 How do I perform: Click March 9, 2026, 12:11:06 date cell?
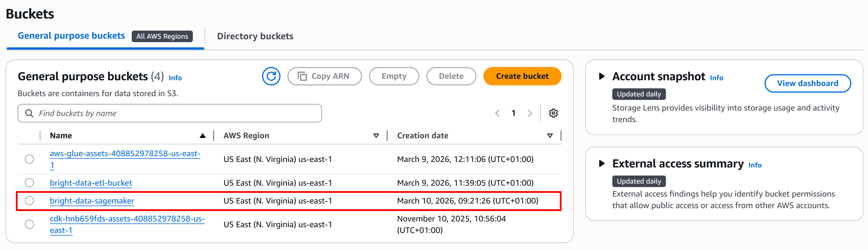point(465,159)
